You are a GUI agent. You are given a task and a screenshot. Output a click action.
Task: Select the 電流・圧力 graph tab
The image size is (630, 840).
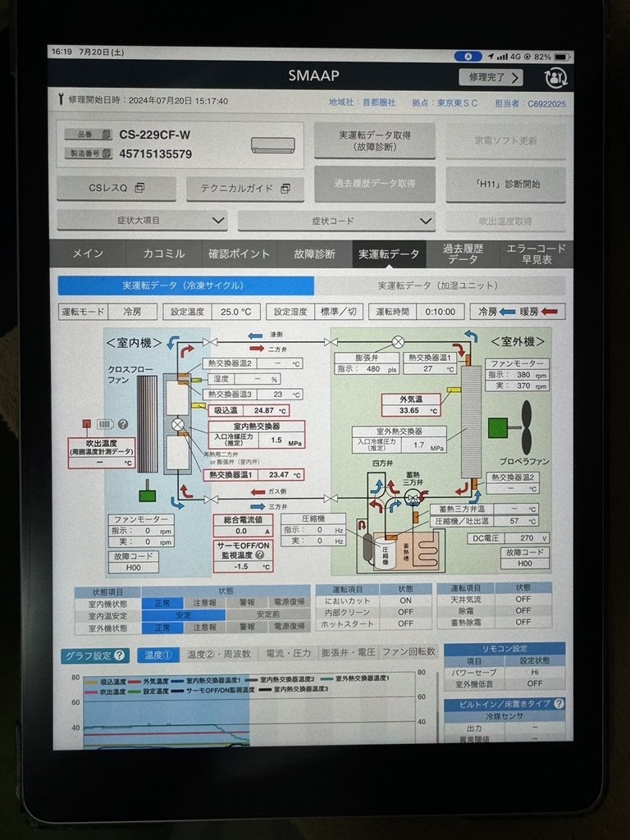click(x=288, y=654)
